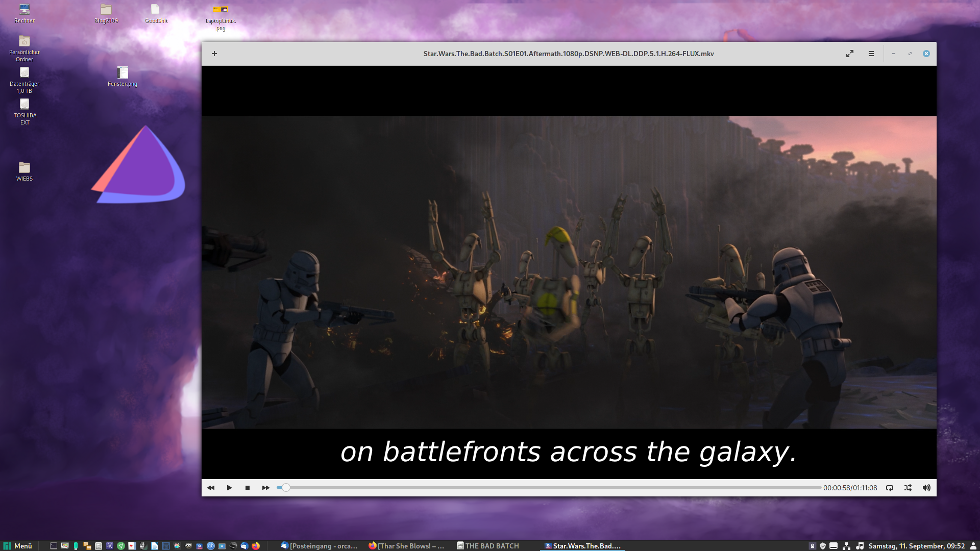Select the WIEBS folder on desktop
The height and width of the screenshot is (551, 980).
(x=24, y=171)
